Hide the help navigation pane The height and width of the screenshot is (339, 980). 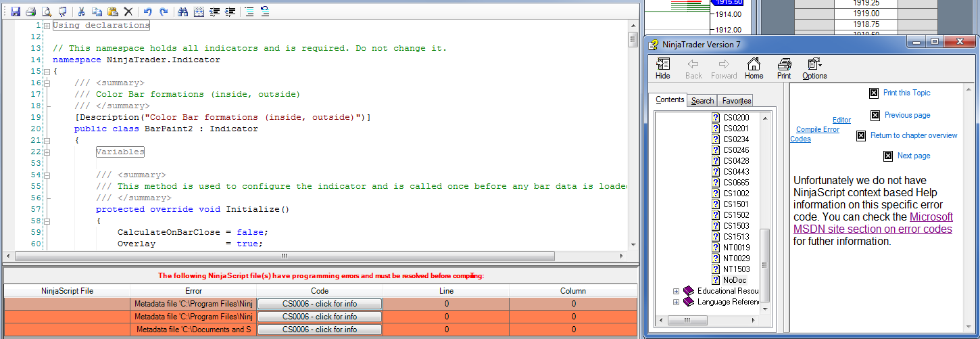click(663, 69)
